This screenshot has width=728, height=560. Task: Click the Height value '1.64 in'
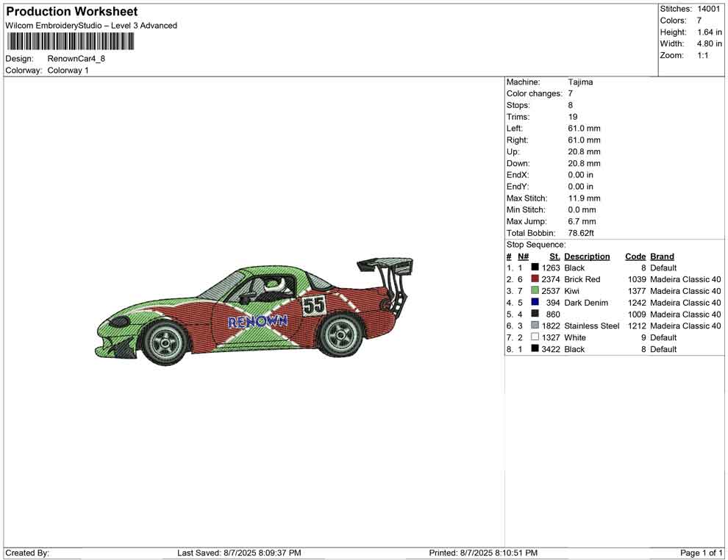[x=710, y=32]
